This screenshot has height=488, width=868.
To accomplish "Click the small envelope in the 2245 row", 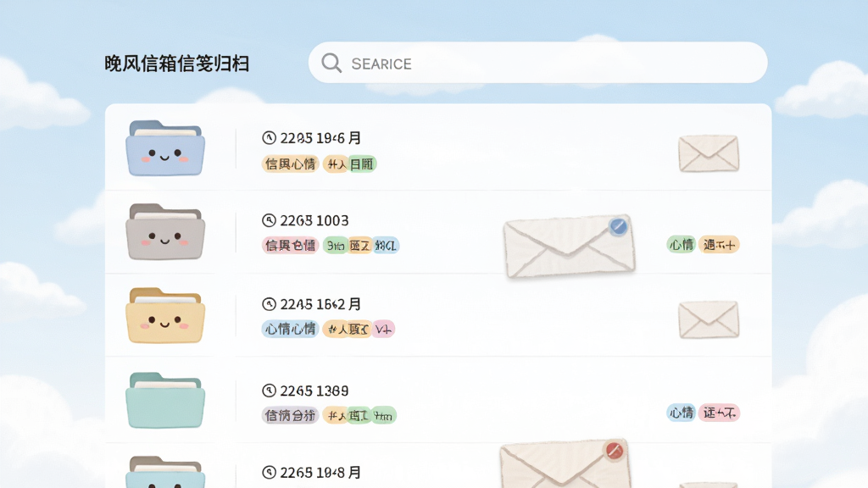I will coord(709,319).
